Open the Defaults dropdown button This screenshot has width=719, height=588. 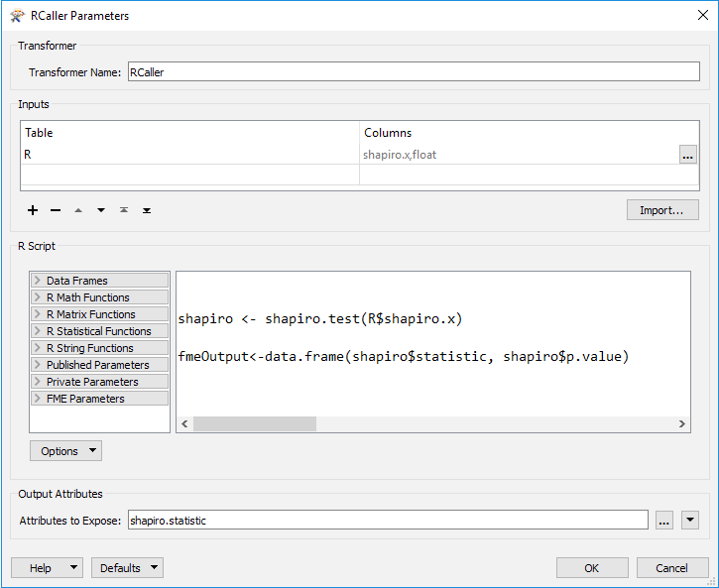click(127, 568)
